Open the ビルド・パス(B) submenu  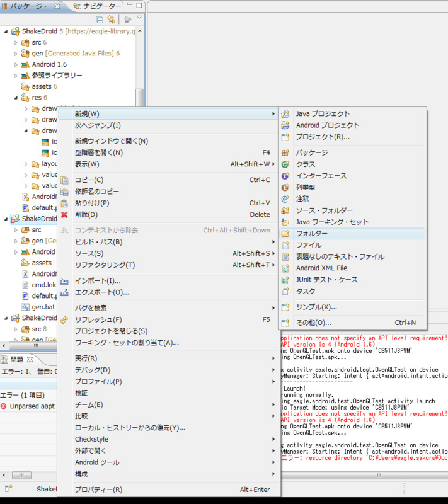(168, 242)
